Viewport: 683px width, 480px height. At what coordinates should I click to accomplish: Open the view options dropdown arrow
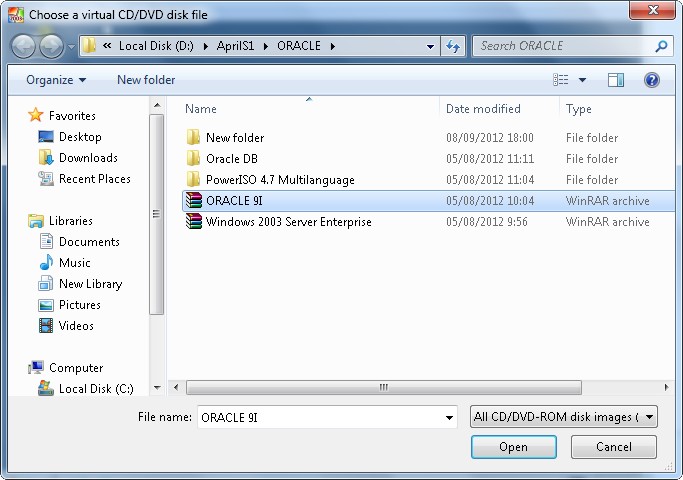point(582,80)
